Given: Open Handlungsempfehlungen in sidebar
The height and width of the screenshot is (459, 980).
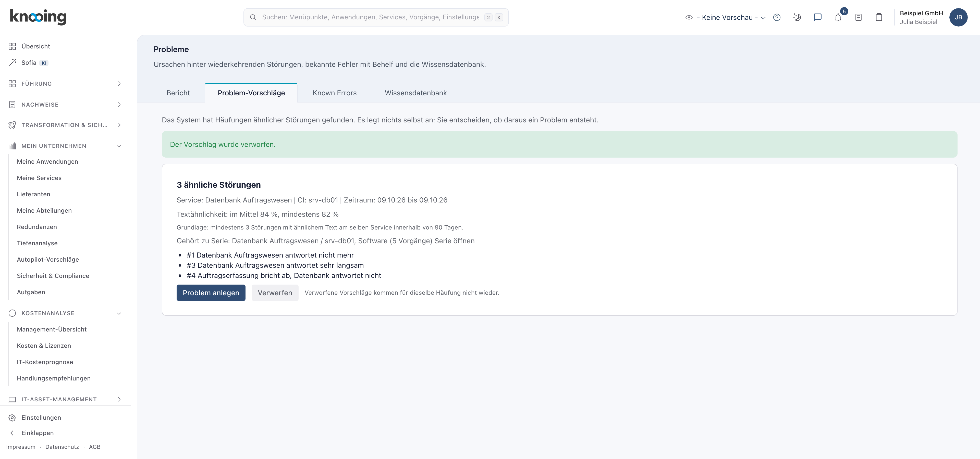Looking at the screenshot, I should tap(54, 378).
